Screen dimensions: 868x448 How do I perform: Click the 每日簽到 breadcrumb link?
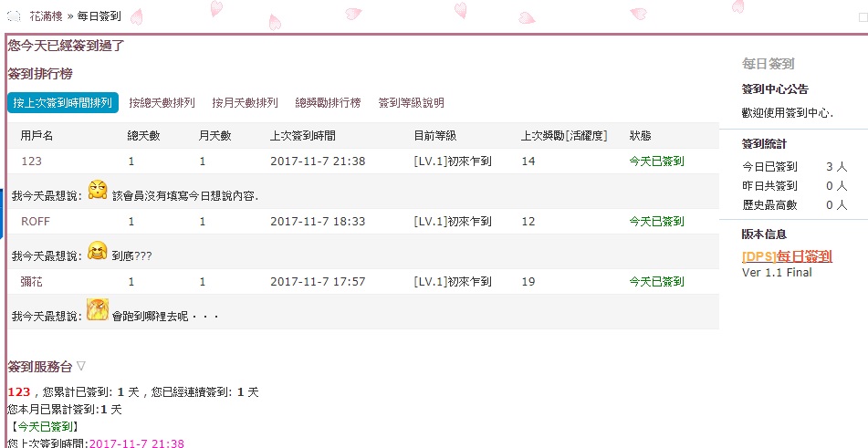99,16
